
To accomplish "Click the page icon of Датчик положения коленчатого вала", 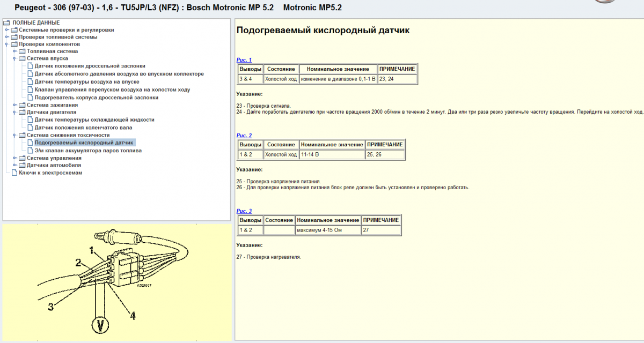I will [30, 128].
